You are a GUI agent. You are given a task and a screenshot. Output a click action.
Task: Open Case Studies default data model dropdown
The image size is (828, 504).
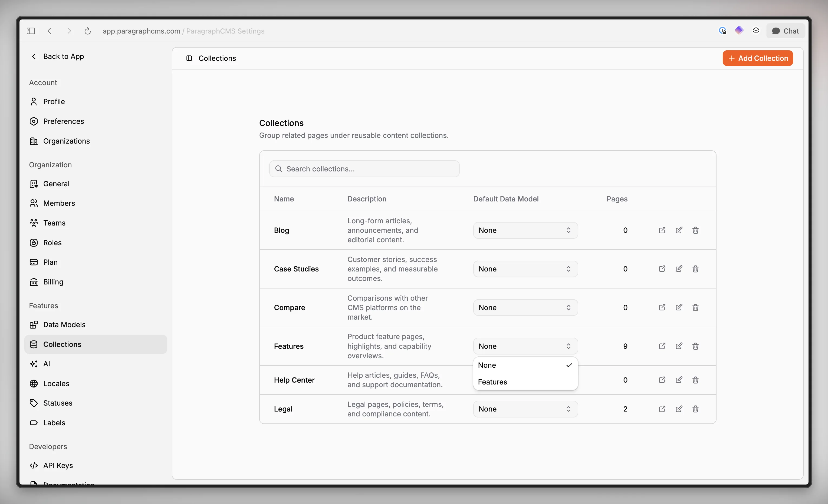[525, 269]
